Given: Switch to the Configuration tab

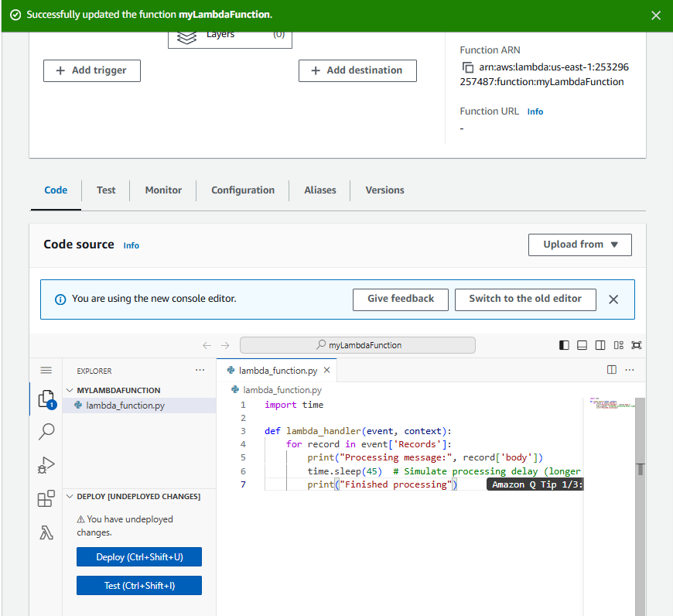Looking at the screenshot, I should click(242, 190).
